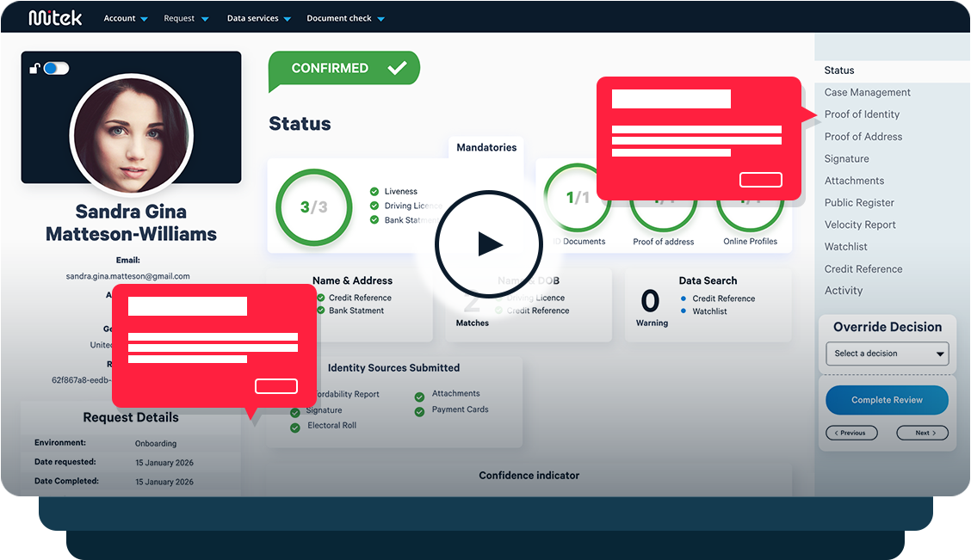The height and width of the screenshot is (560, 971).
Task: Click the Proof of address ring label
Action: [x=663, y=242]
